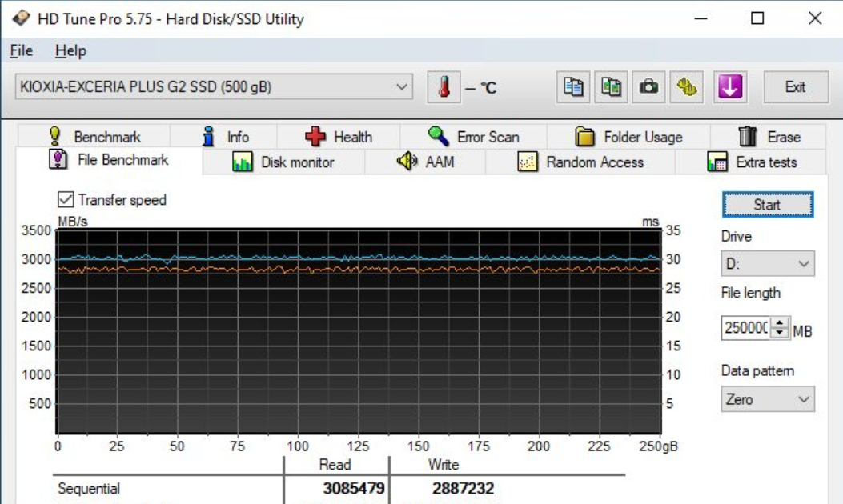Copy info to clipboard icon
The image size is (843, 504).
pos(573,87)
